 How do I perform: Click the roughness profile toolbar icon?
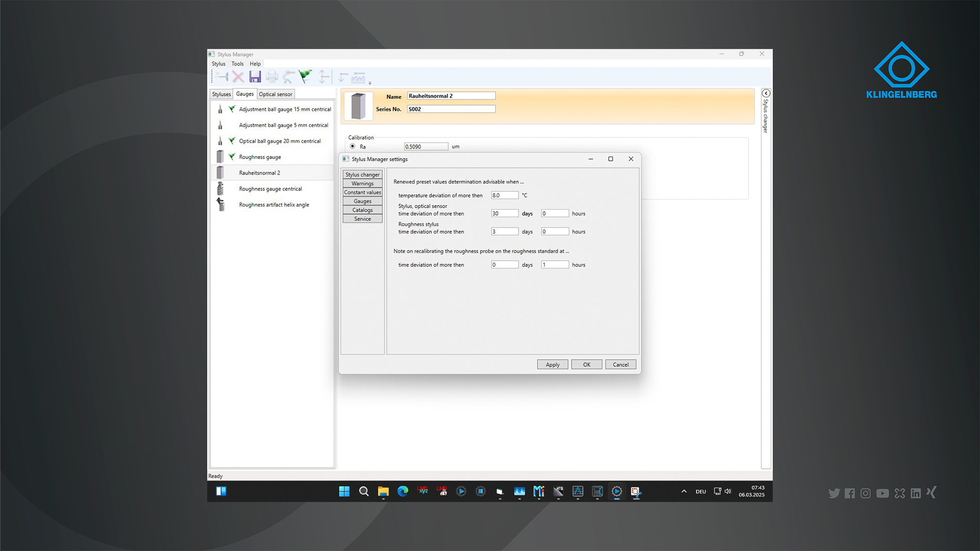coord(359,77)
